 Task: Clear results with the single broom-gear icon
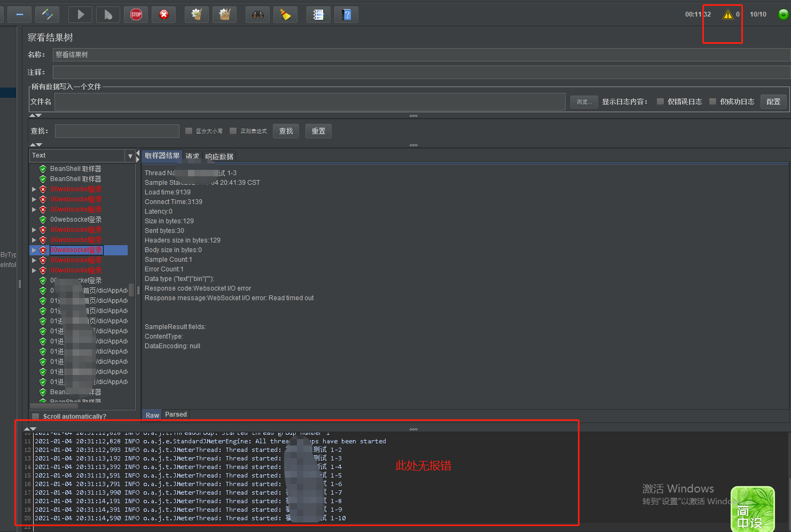coord(197,14)
